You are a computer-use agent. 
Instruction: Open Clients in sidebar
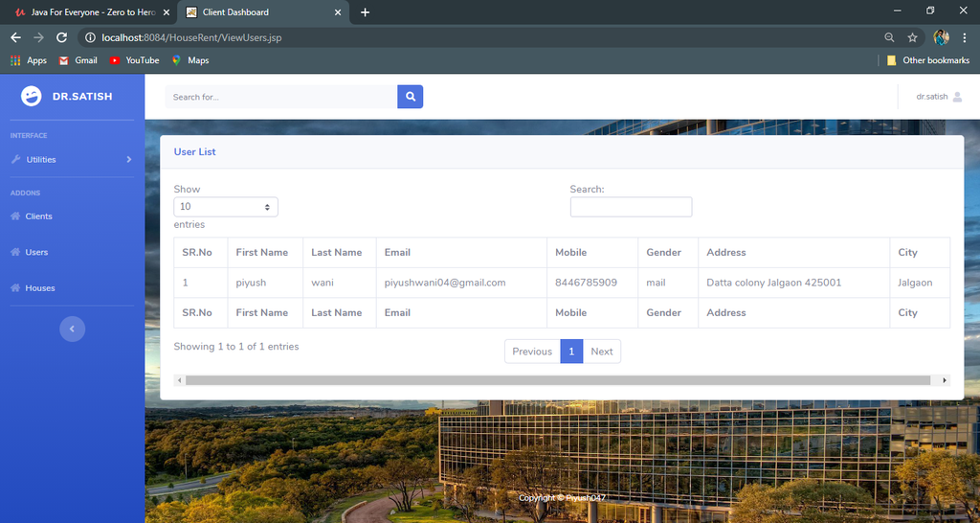(38, 216)
